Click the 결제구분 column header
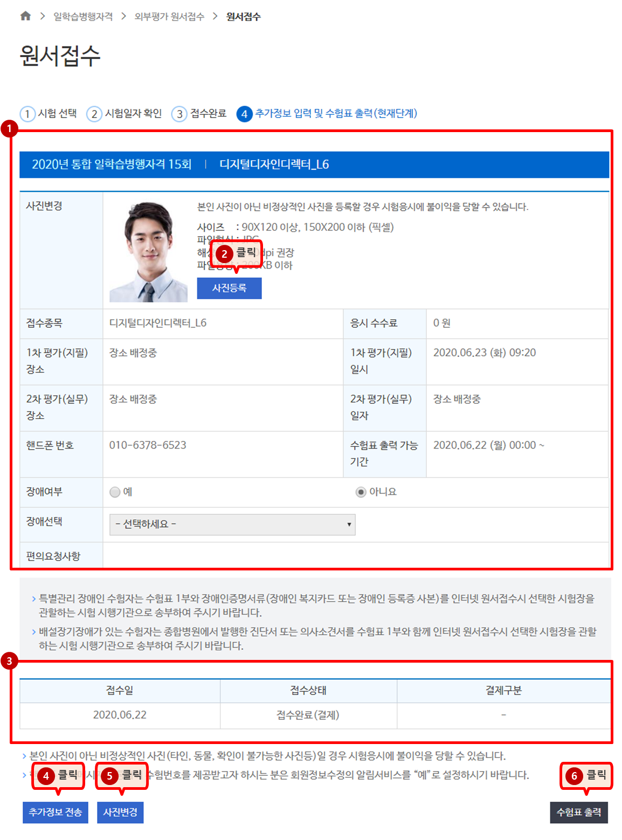Image resolution: width=622 pixels, height=840 pixels. 503,690
